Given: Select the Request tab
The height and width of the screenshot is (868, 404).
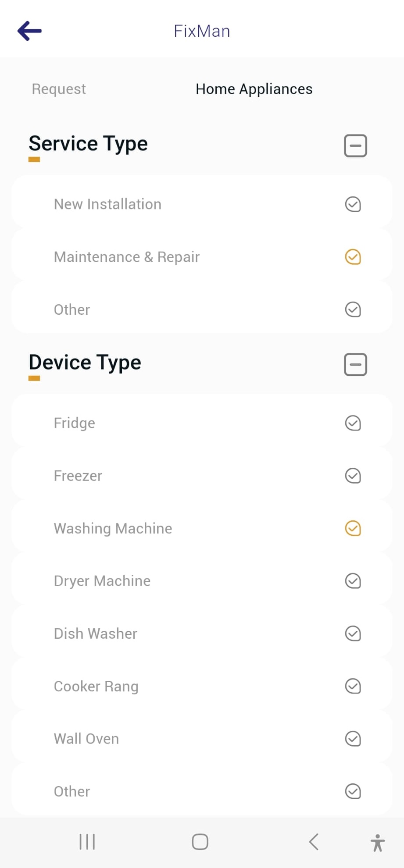Looking at the screenshot, I should click(59, 89).
